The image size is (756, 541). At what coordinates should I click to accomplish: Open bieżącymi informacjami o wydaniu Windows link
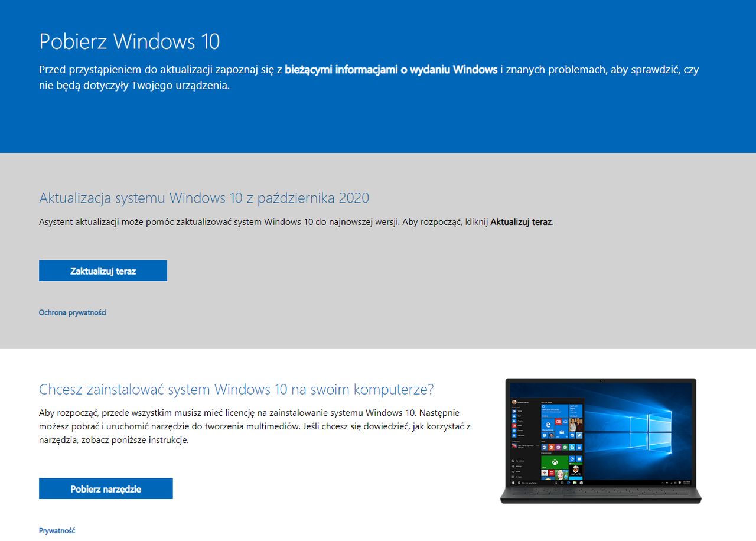[391, 70]
